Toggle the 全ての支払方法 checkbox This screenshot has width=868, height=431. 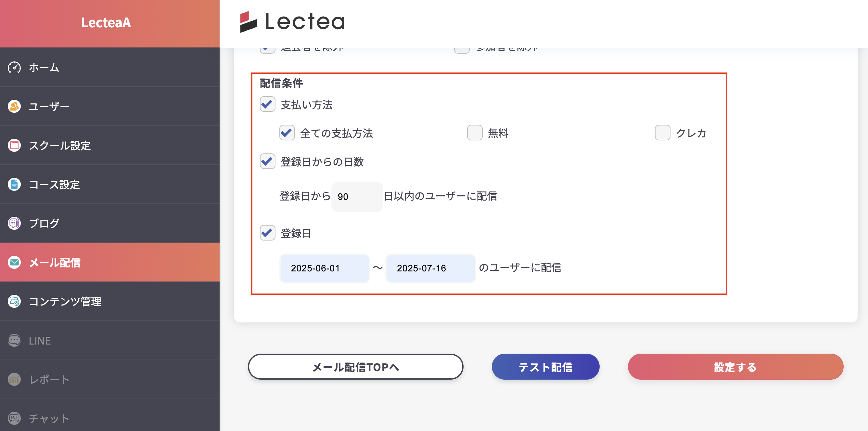(287, 133)
